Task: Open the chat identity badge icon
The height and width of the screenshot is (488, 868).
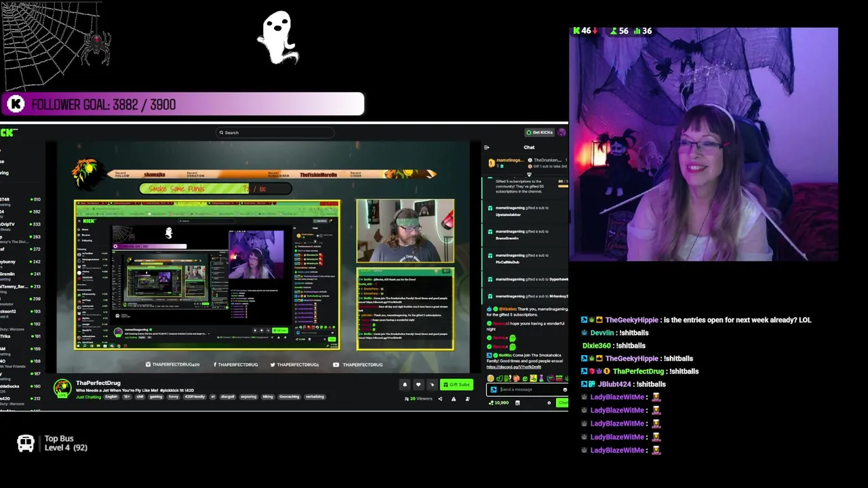Action: 493,390
